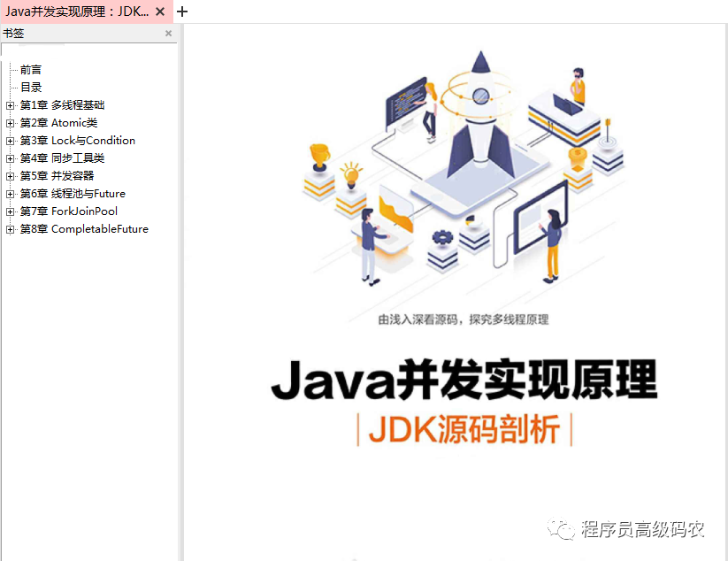Close the Java并发实现原理 document tab
Viewport: 728px width, 561px height.
click(160, 12)
